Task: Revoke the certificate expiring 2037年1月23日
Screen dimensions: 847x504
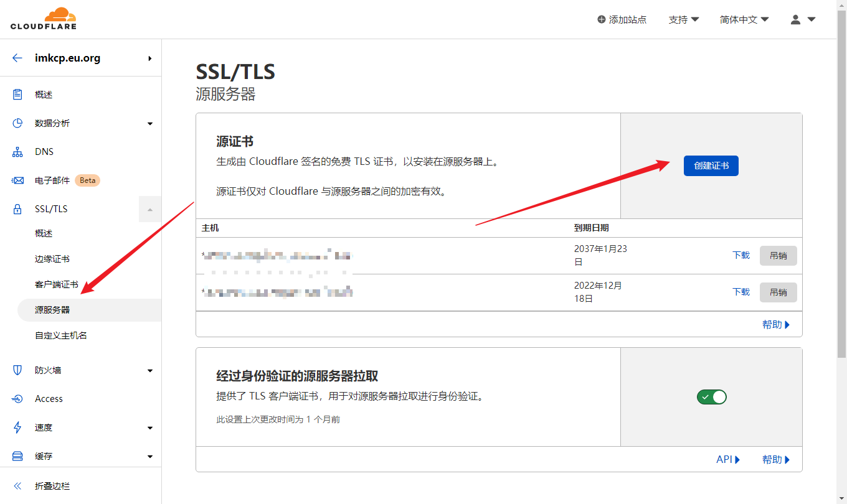Action: (778, 255)
